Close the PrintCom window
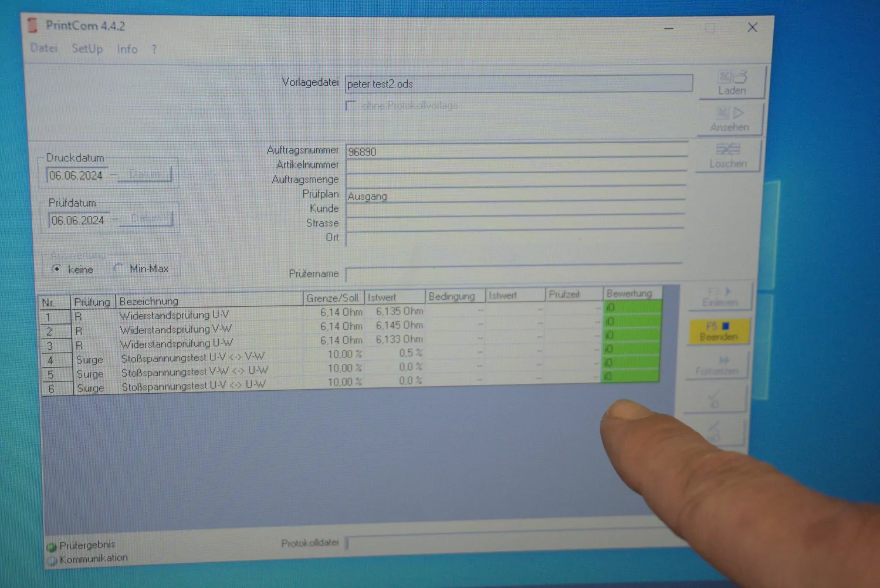The image size is (880, 588). 753,27
